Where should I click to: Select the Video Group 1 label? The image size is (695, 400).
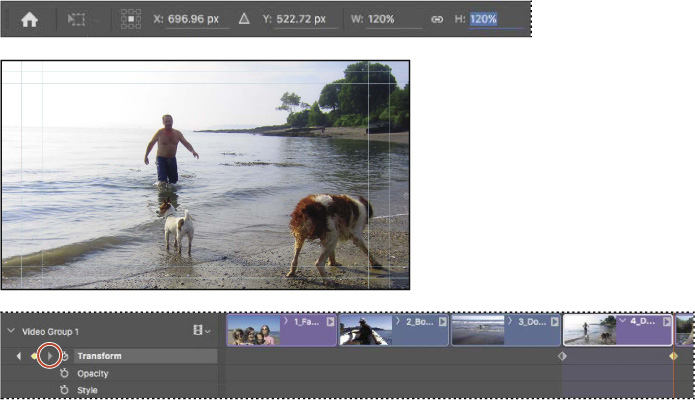50,331
